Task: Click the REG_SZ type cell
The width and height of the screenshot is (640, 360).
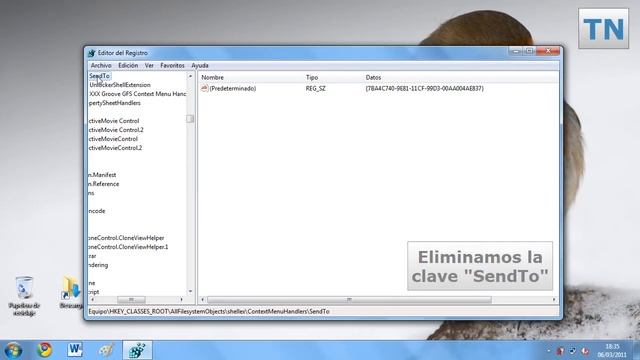Action: [316, 88]
